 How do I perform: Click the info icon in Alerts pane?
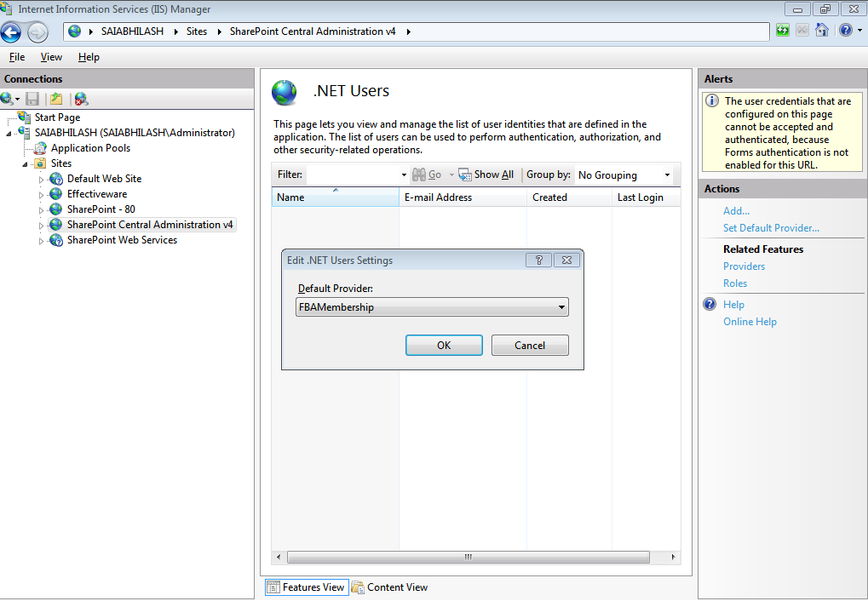[712, 100]
